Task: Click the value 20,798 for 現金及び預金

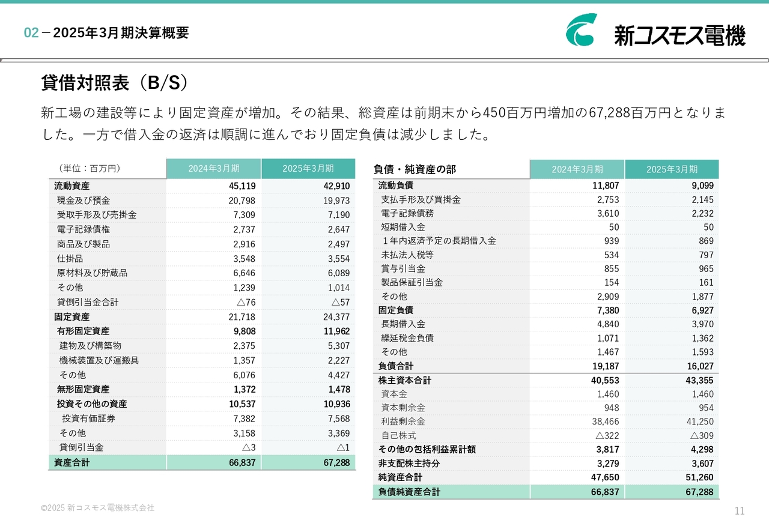Action: [x=242, y=201]
